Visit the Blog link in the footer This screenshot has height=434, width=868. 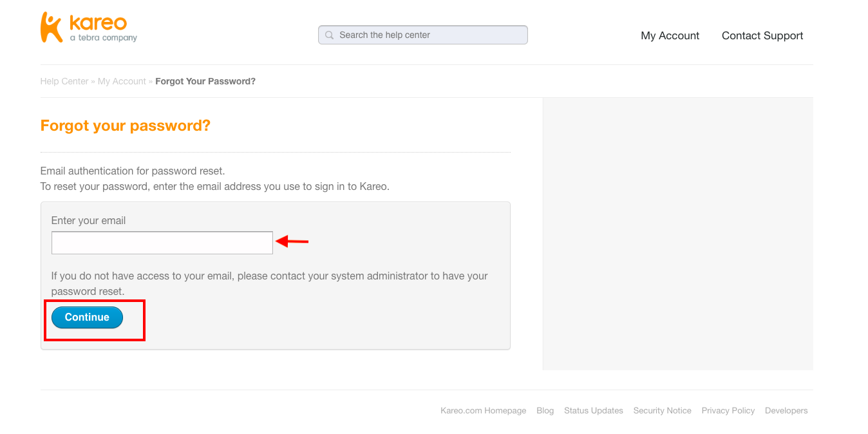545,411
